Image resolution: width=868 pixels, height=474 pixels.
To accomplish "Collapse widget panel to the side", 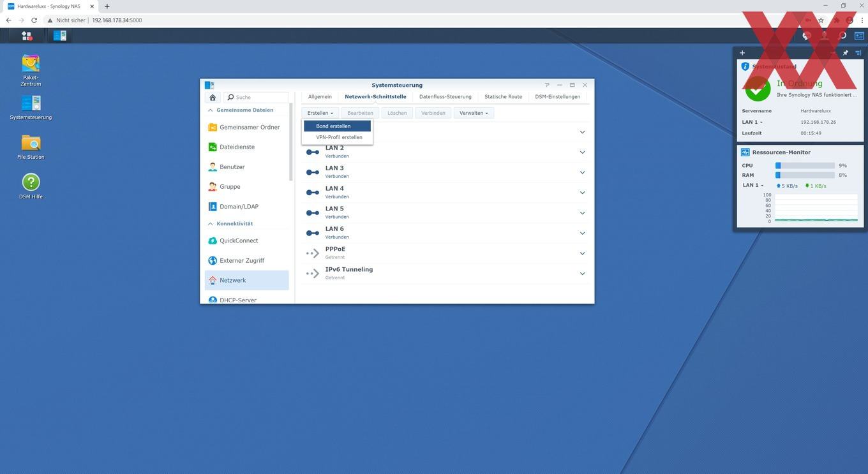I will [x=858, y=53].
